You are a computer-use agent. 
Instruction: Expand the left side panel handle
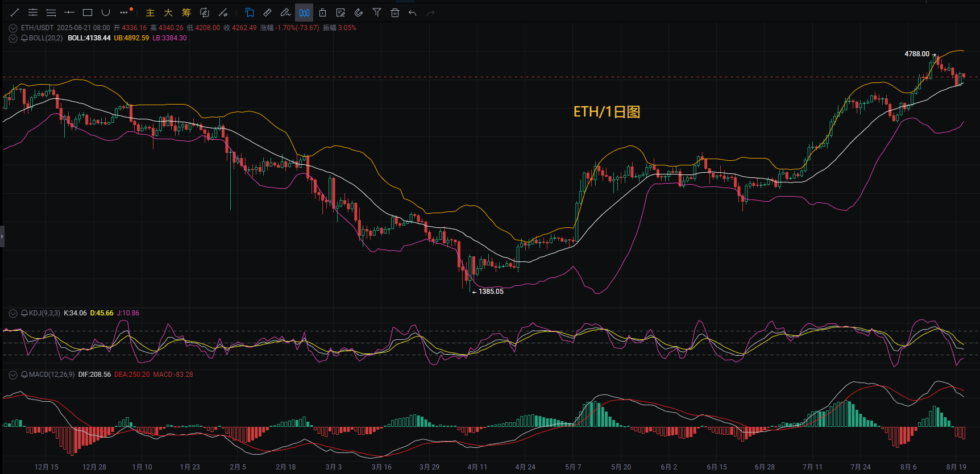point(2,236)
